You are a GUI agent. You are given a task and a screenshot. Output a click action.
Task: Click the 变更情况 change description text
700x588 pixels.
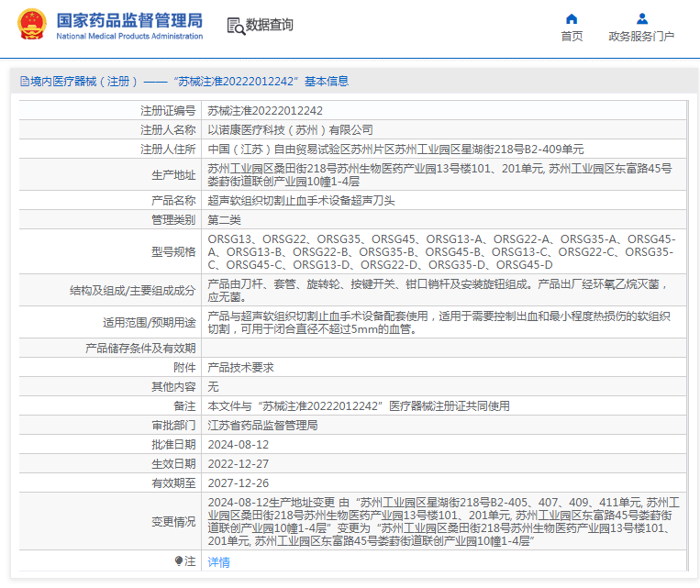click(x=444, y=521)
